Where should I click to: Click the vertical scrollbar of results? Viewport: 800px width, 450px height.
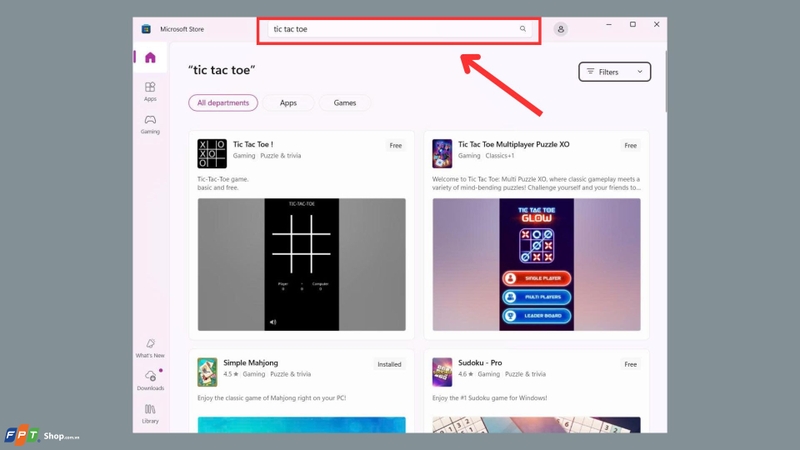click(x=665, y=82)
